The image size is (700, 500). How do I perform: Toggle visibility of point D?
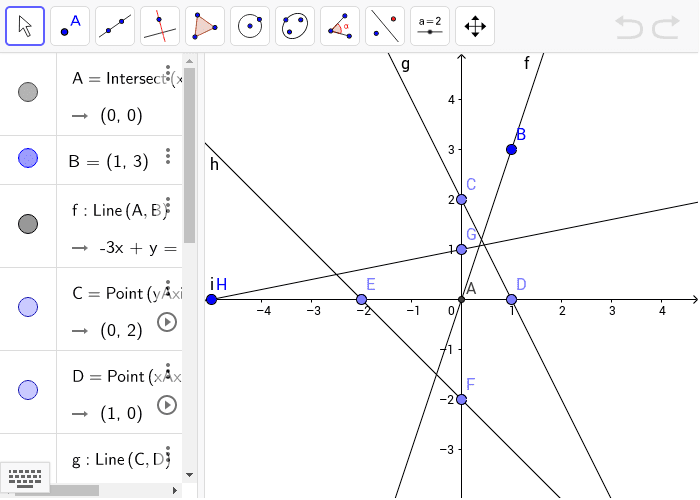[x=28, y=390]
